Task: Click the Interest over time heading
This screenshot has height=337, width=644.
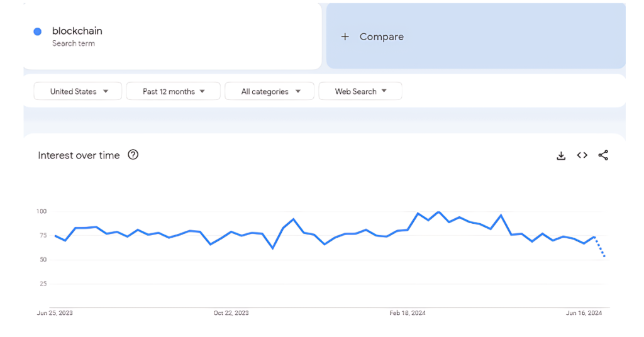Action: coord(79,155)
